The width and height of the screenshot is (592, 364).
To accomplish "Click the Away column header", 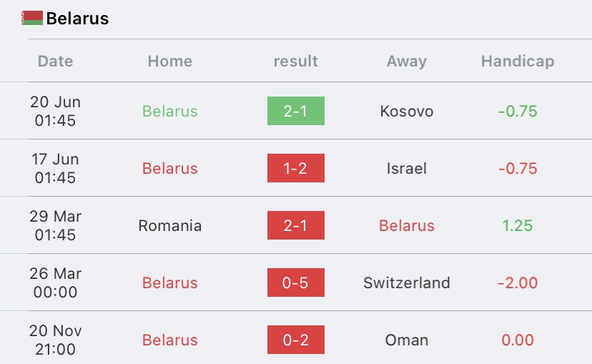I will click(x=407, y=62).
